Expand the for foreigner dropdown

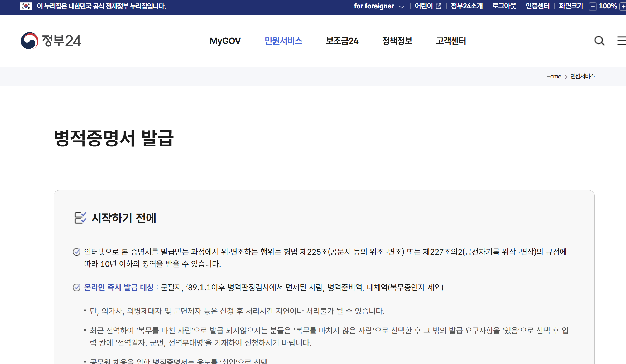pyautogui.click(x=374, y=6)
